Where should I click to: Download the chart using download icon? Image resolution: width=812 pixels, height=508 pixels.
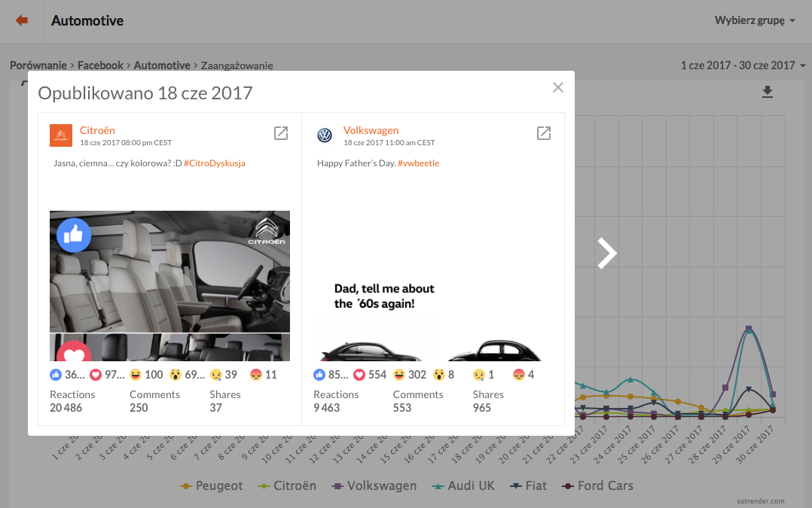pyautogui.click(x=768, y=92)
